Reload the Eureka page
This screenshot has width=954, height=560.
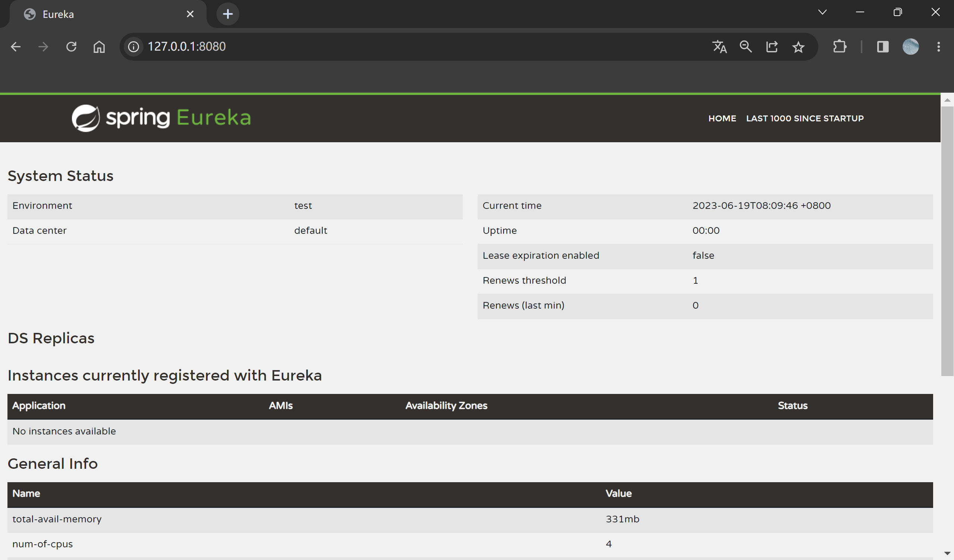click(71, 47)
